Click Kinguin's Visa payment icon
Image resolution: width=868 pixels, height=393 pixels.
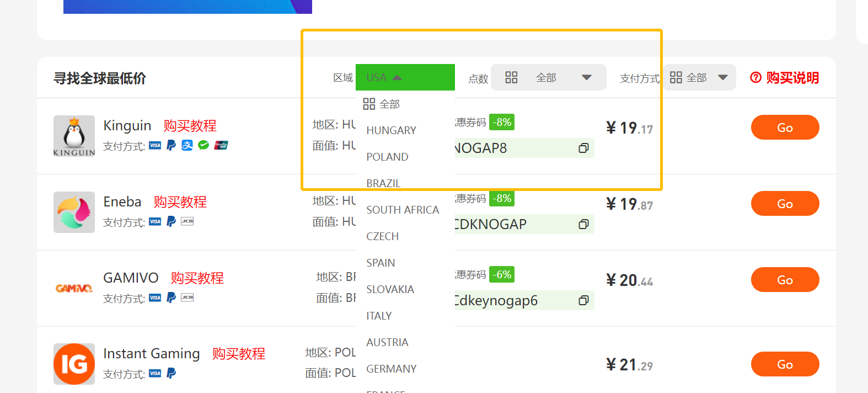[x=155, y=145]
